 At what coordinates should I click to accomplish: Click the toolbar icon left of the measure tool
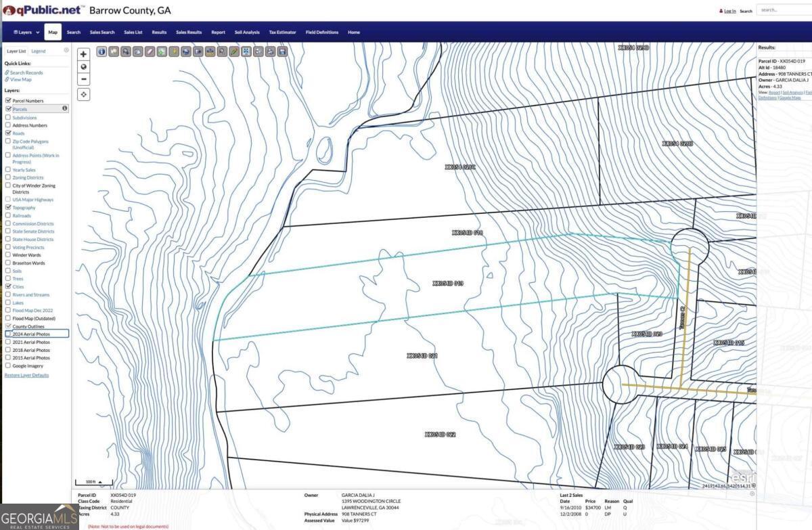click(x=198, y=51)
